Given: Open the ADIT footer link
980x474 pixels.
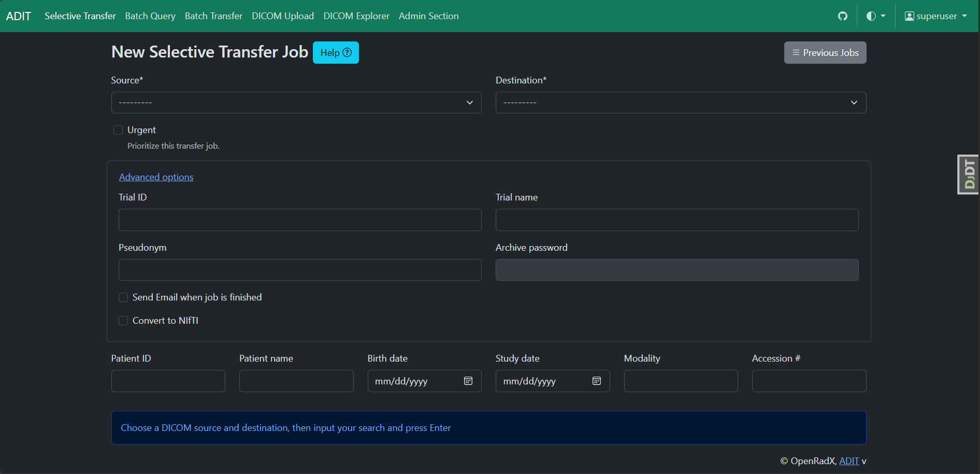Looking at the screenshot, I should click(x=848, y=461).
